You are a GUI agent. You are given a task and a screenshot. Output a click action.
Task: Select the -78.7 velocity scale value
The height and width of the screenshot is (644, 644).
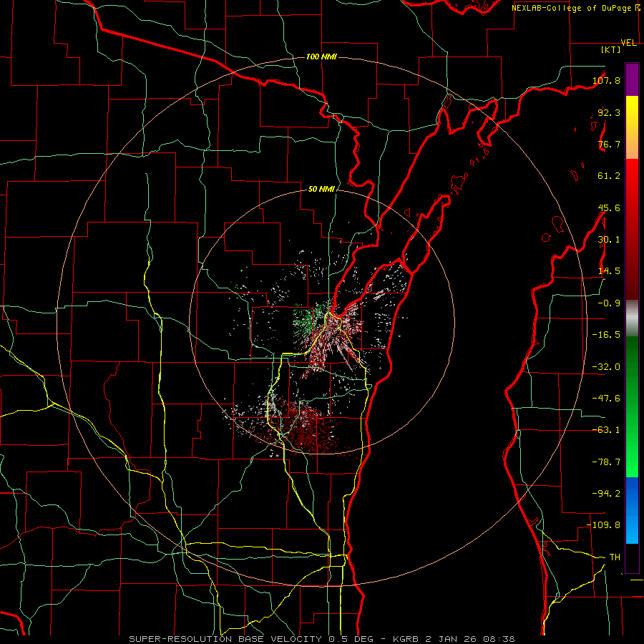coord(606,462)
